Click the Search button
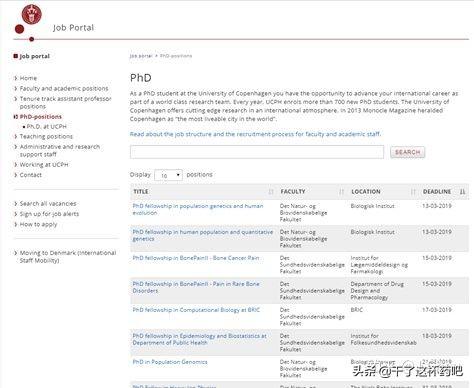 coord(407,152)
